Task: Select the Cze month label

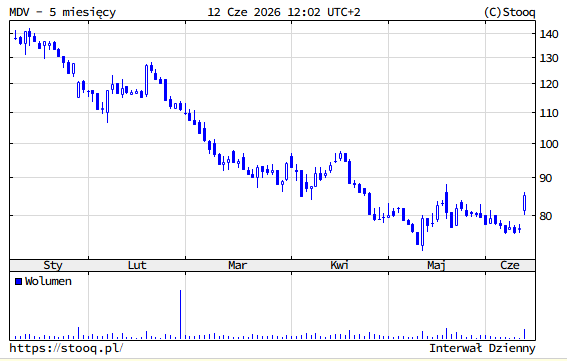Action: click(x=510, y=265)
